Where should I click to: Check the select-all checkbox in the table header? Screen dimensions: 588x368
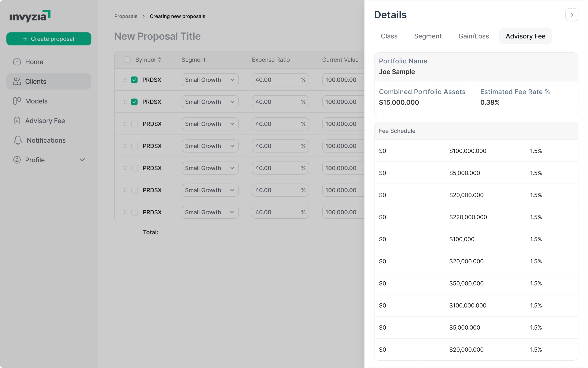point(127,60)
